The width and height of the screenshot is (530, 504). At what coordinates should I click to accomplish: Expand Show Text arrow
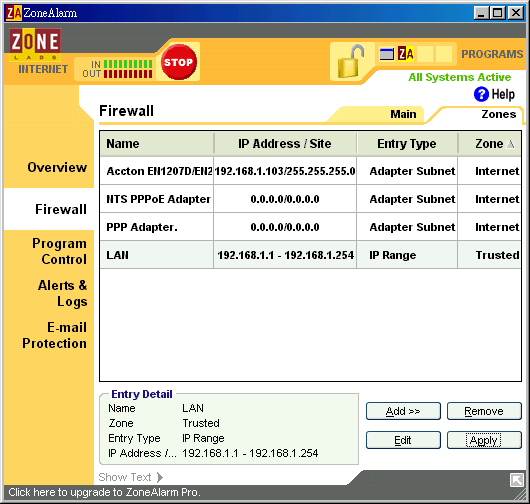point(160,477)
